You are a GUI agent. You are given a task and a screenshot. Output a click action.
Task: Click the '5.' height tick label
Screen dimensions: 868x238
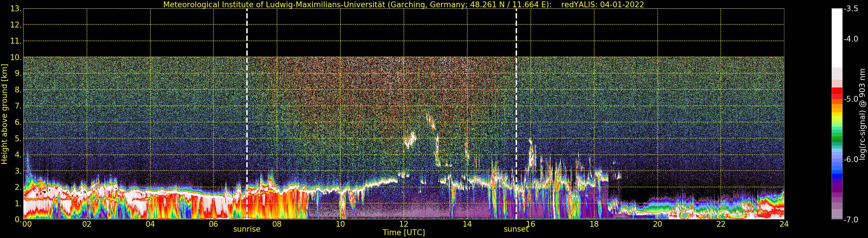[x=18, y=138]
